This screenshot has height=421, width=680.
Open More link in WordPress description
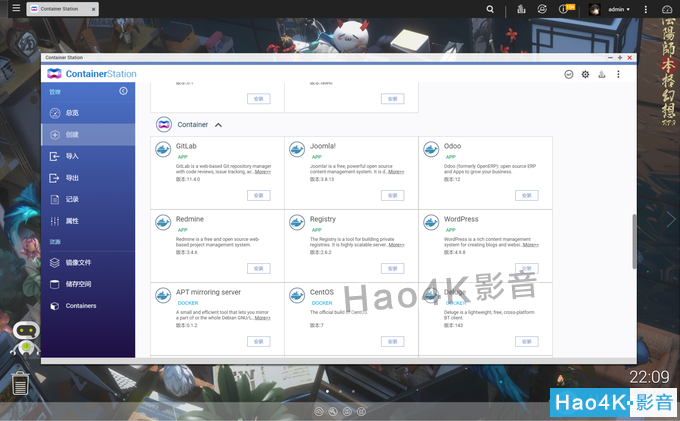(531, 245)
